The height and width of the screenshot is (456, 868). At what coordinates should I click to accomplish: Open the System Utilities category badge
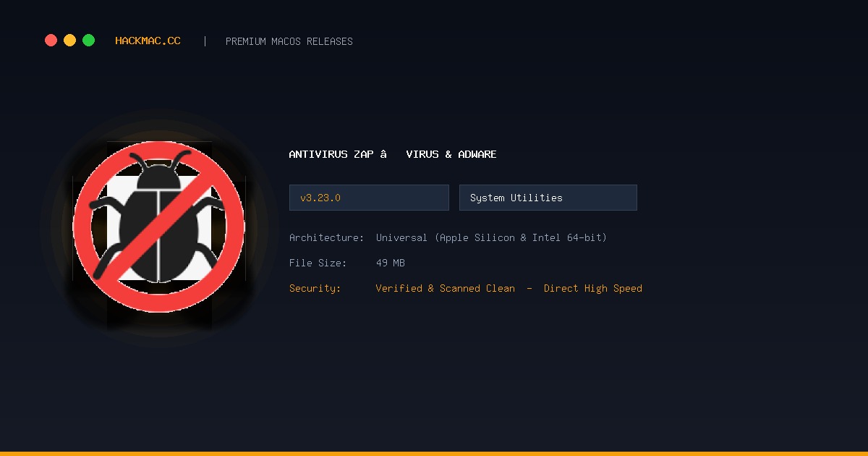(548, 198)
